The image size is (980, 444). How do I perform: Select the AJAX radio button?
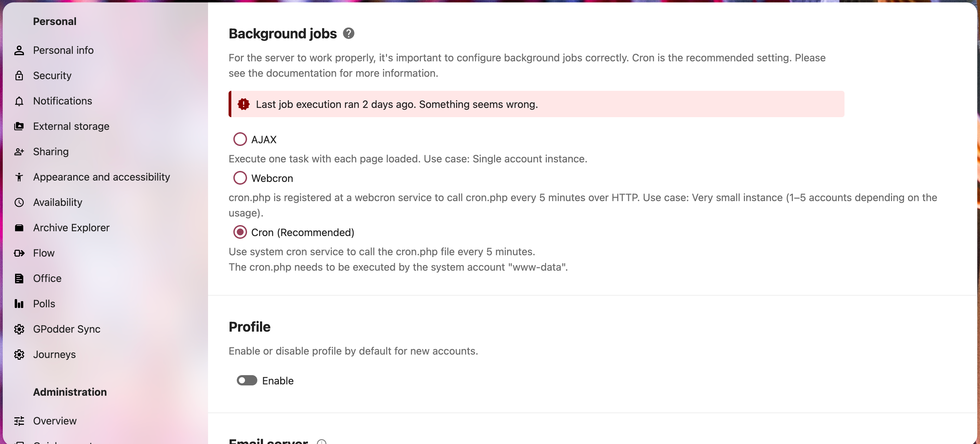pos(240,139)
